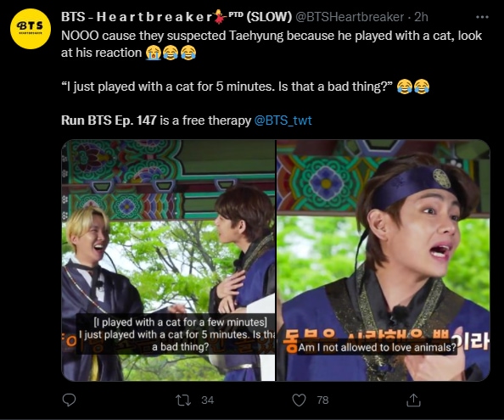
Task: Click the retweet count 34
Action: click(x=207, y=400)
